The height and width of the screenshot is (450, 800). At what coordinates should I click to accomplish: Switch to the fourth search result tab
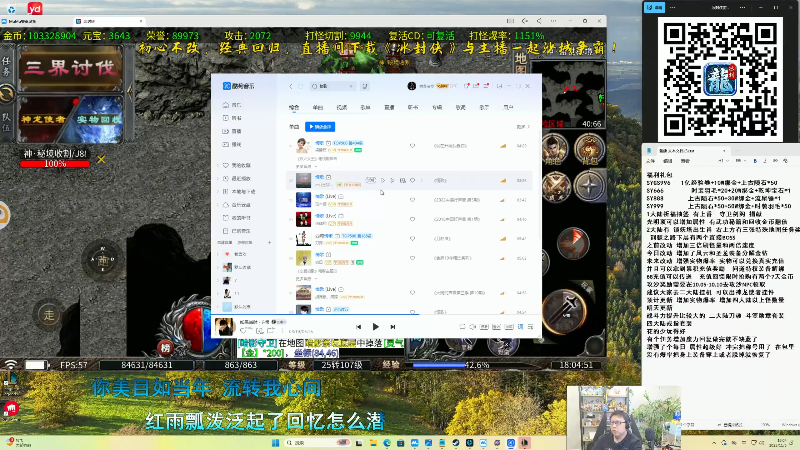pos(365,108)
